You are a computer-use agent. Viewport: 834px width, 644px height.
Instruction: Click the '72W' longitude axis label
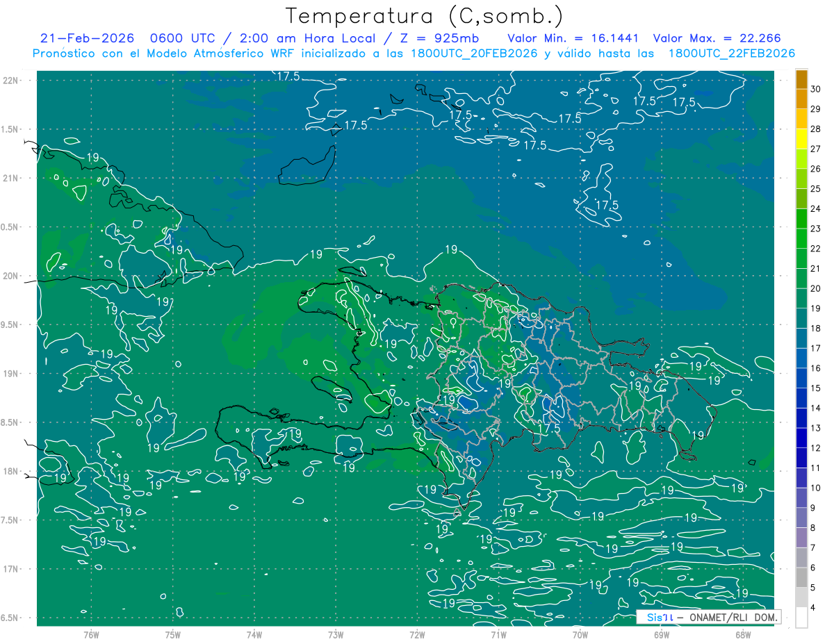tap(417, 635)
